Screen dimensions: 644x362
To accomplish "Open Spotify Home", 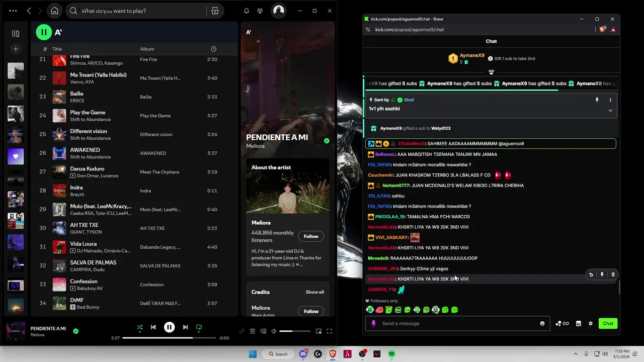I will pyautogui.click(x=54, y=11).
